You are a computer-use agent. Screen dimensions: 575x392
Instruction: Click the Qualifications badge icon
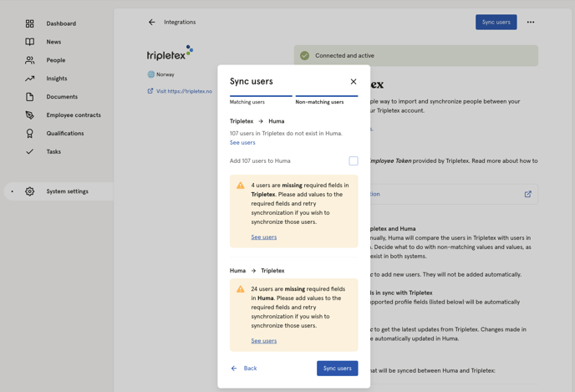30,134
